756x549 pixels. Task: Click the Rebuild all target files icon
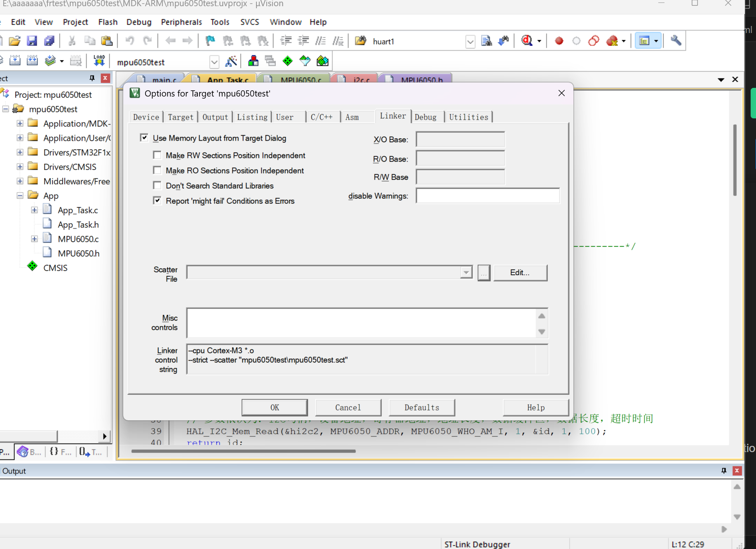(32, 61)
